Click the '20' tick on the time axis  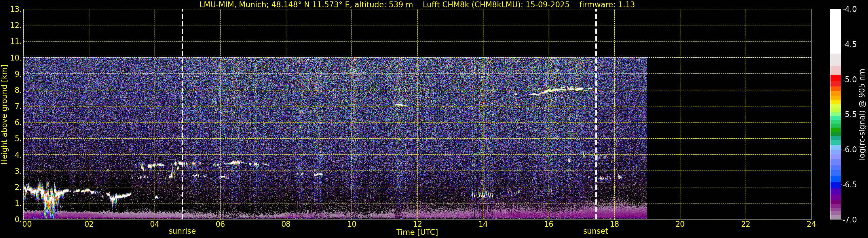(x=680, y=224)
